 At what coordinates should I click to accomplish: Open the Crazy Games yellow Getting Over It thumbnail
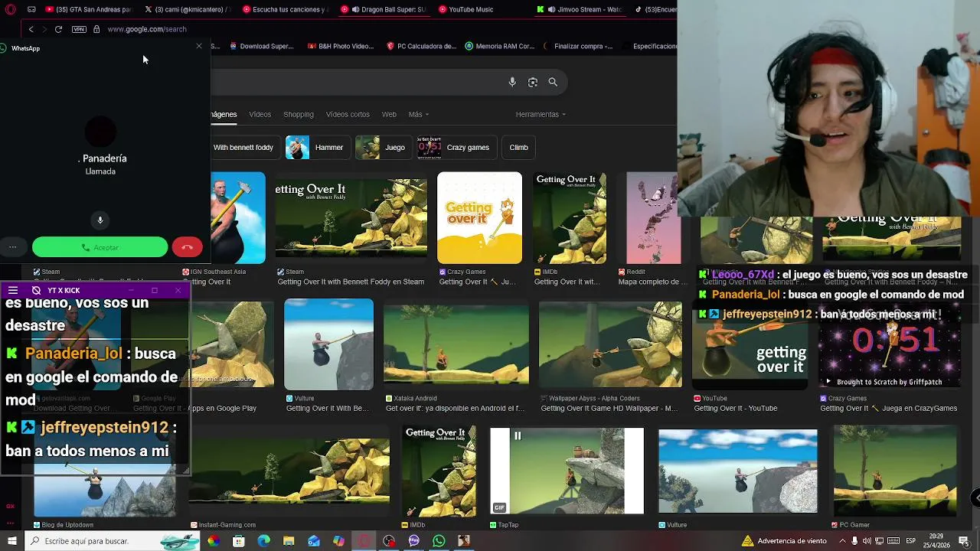pyautogui.click(x=479, y=218)
